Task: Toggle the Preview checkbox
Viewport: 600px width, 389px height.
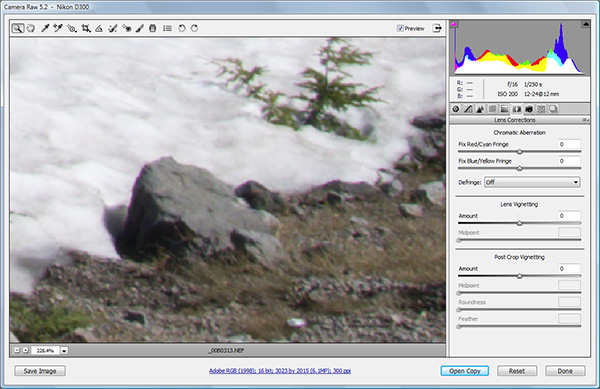Action: pos(400,28)
